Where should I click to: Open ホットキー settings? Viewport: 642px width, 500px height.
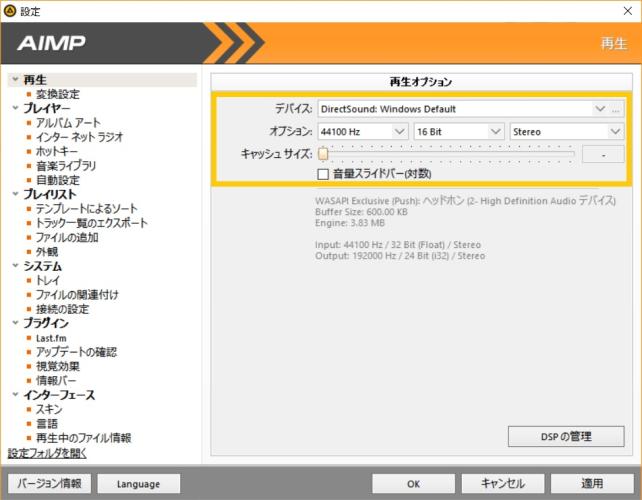pyautogui.click(x=57, y=151)
